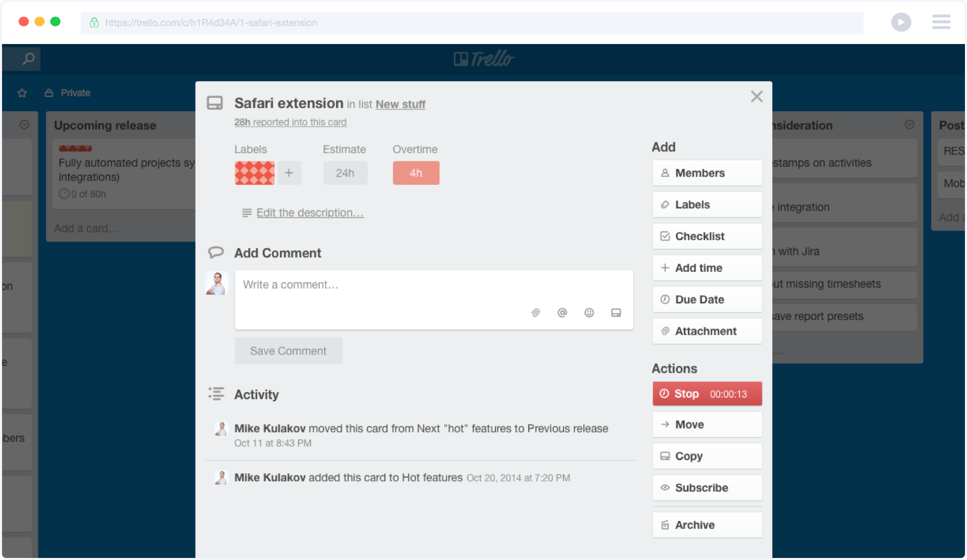Open the missing timesheets card
The image size is (967, 560).
point(844,285)
